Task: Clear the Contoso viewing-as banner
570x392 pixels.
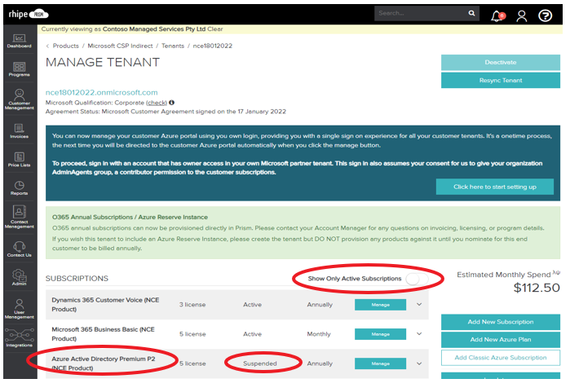Action: 214,29
